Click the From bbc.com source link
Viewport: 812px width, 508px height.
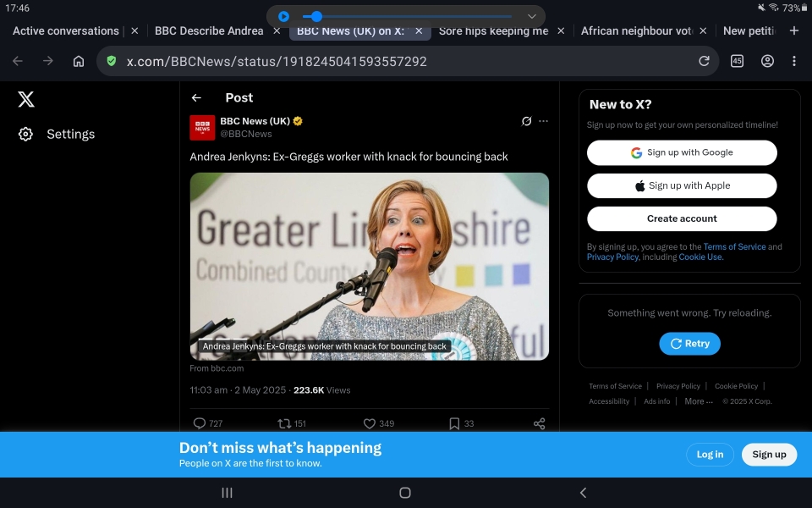pos(217,368)
